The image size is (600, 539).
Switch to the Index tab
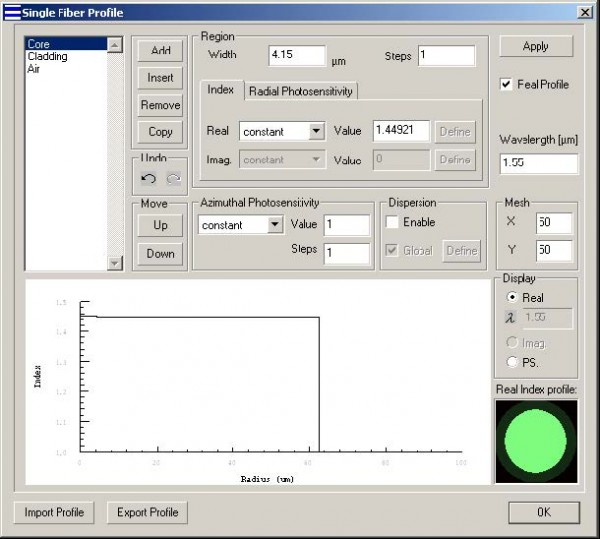(x=220, y=90)
